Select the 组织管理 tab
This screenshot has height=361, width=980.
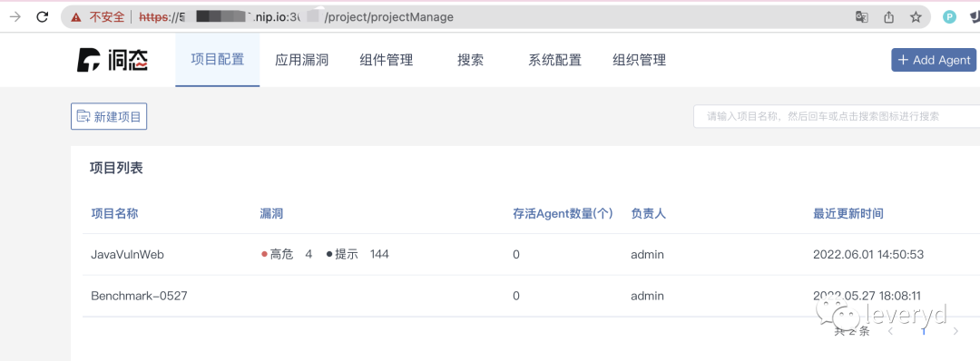coord(640,60)
